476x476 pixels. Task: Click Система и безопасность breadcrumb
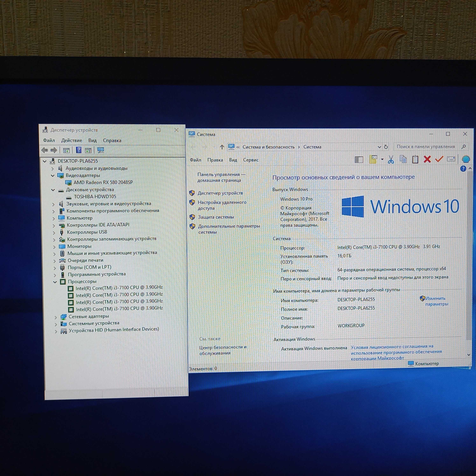[269, 147]
